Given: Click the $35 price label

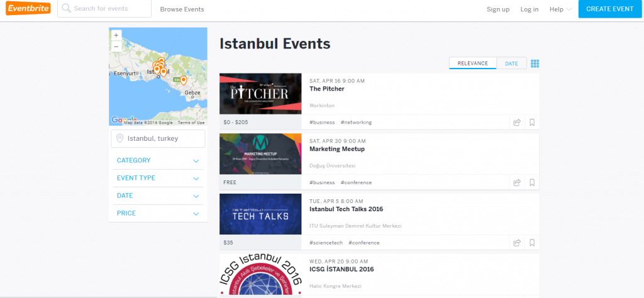Looking at the screenshot, I should (228, 243).
